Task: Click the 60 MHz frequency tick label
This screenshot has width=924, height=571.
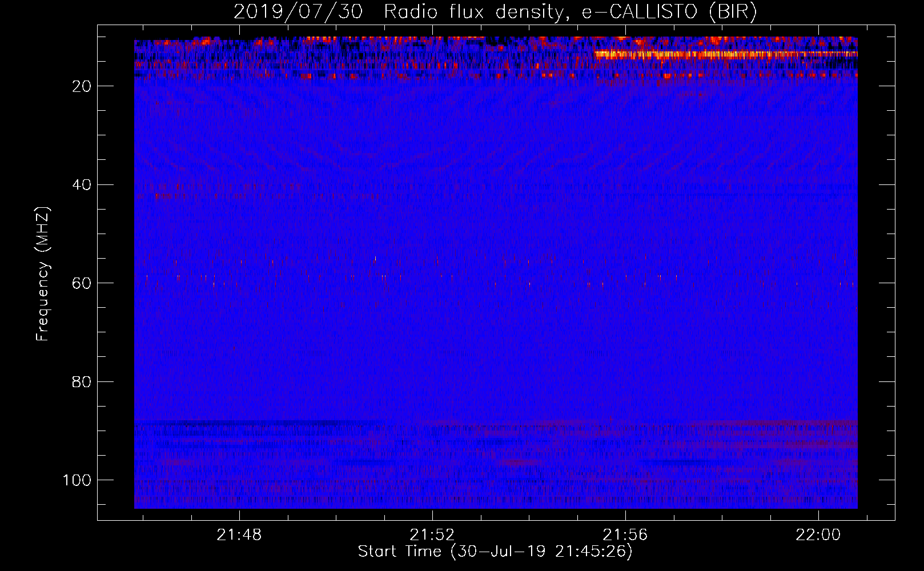Action: 82,283
